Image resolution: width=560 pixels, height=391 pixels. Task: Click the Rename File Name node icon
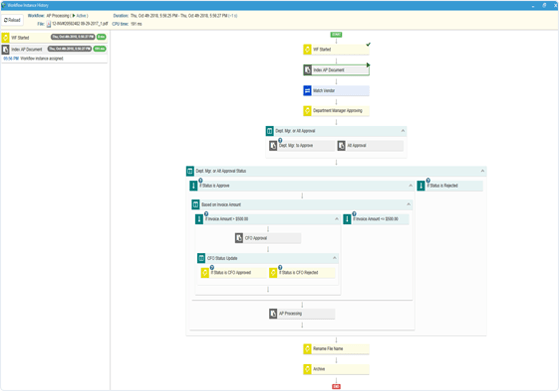click(308, 349)
